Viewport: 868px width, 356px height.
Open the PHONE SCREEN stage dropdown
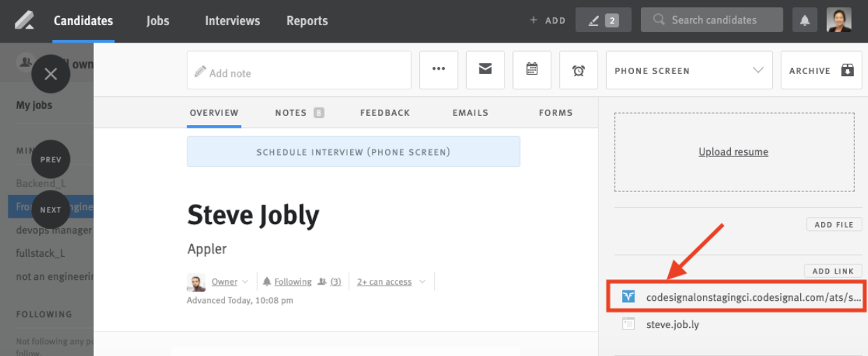click(x=689, y=71)
